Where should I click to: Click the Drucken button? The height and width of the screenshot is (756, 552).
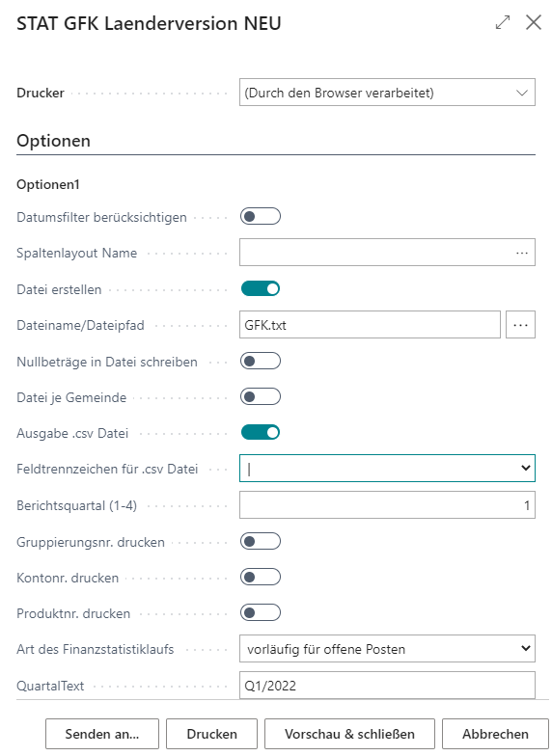click(212, 734)
